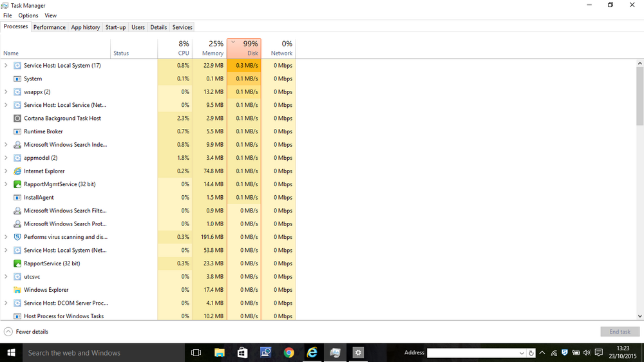644x362 pixels.
Task: Open the Windows Store taskbar icon
Action: point(242,352)
